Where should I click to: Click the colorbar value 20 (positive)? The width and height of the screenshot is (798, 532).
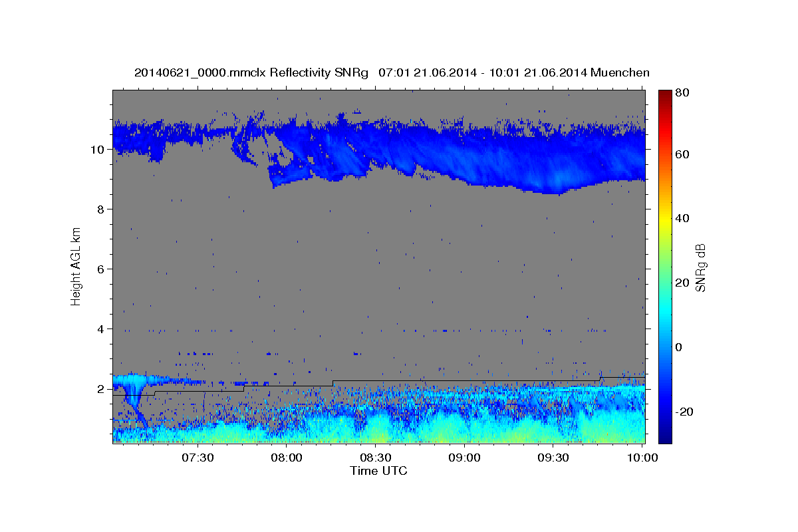682,283
